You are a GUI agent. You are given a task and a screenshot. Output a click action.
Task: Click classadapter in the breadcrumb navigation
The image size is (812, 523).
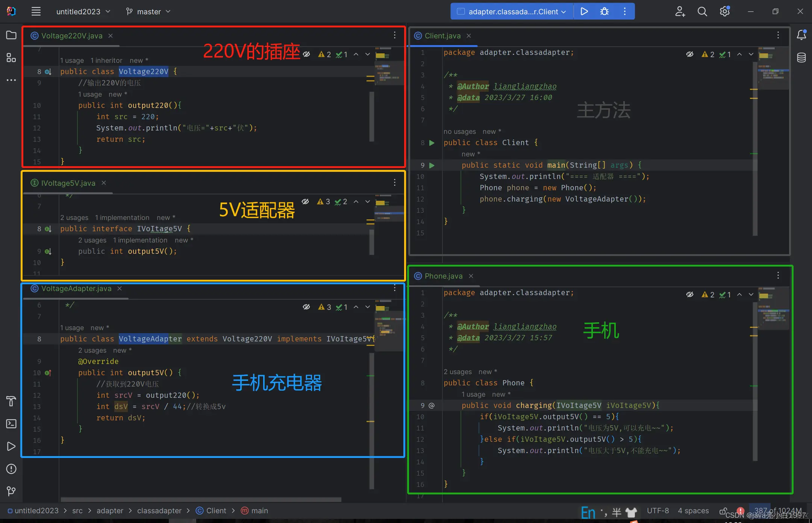[x=159, y=511]
